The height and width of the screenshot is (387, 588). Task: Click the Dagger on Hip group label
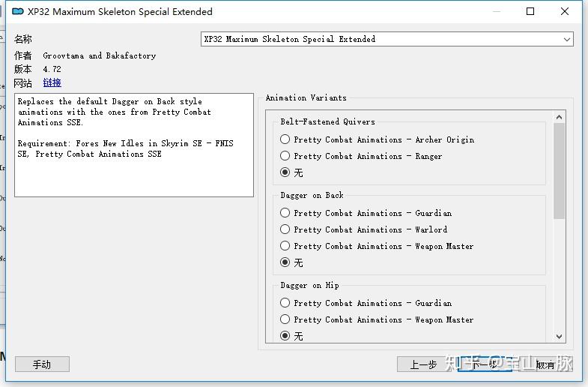(x=309, y=285)
